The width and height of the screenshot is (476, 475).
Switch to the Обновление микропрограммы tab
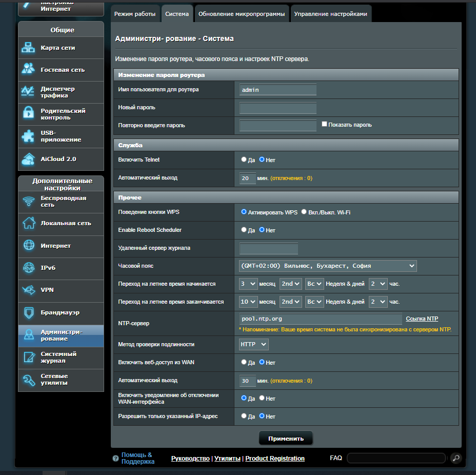click(x=241, y=14)
